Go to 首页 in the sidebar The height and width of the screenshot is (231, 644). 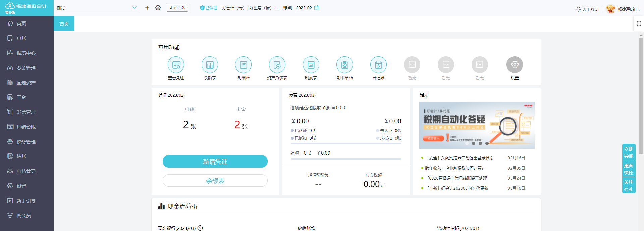[27, 24]
